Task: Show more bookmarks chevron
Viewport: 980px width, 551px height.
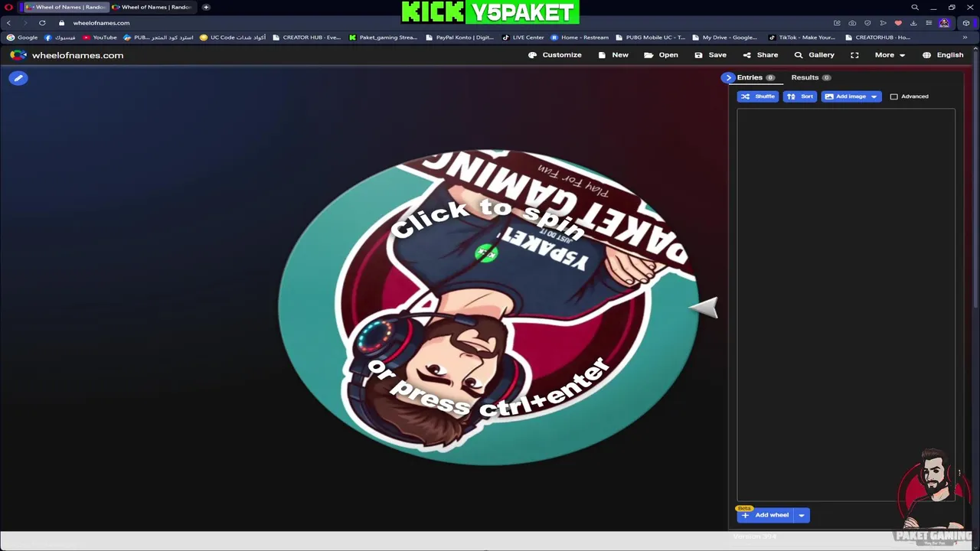Action: point(965,37)
